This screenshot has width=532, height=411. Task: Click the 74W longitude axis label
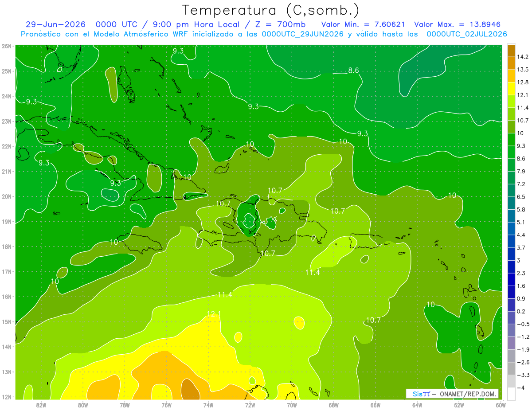pyautogui.click(x=208, y=405)
